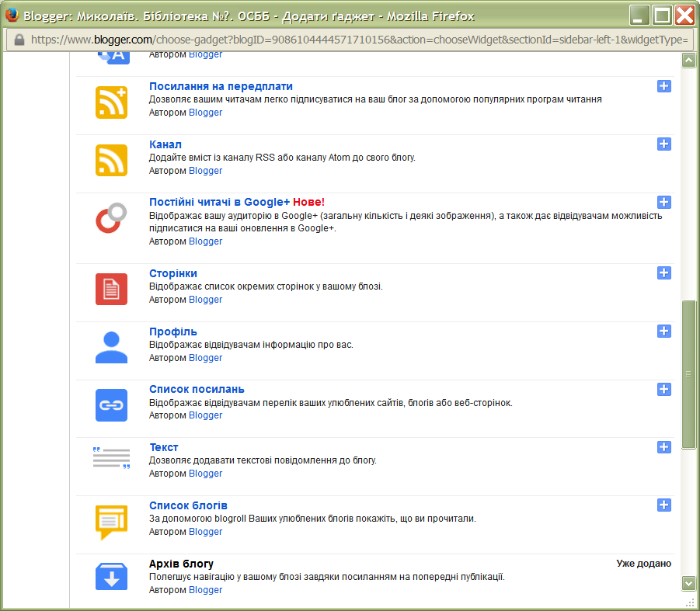Maximize the Firefox window

[x=662, y=16]
